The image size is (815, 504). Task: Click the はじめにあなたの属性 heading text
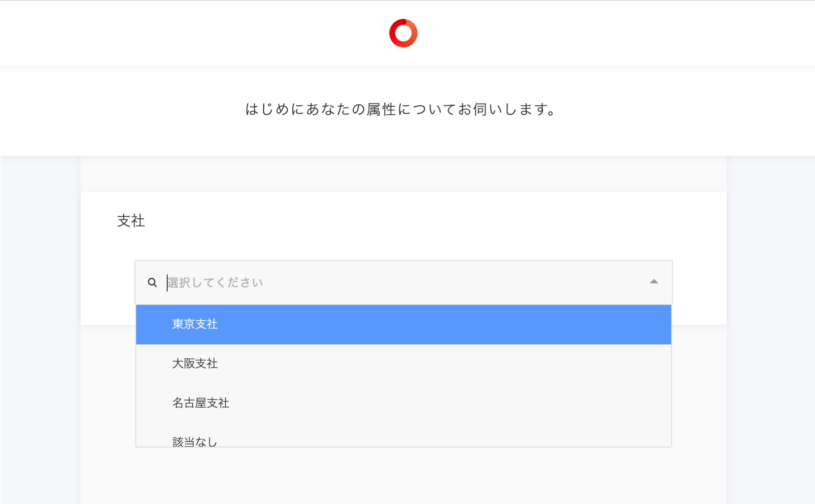401,109
